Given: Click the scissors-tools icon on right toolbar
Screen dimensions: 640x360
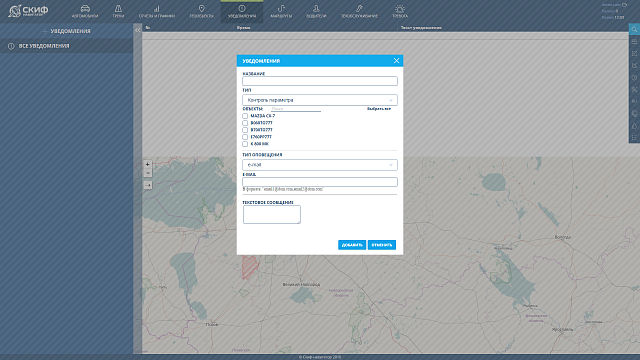Looking at the screenshot, I should coord(634,89).
